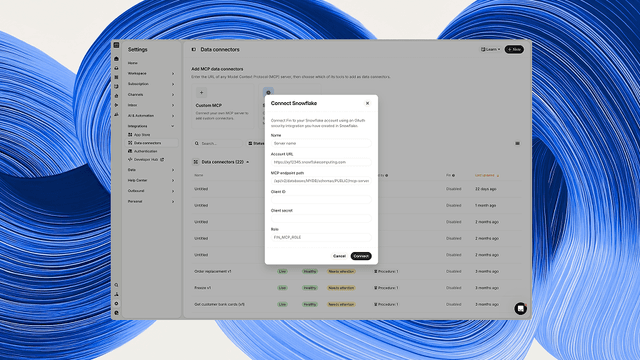Screen dimensions: 640x360
Task: Focus the Client secret input field
Action: [321, 218]
